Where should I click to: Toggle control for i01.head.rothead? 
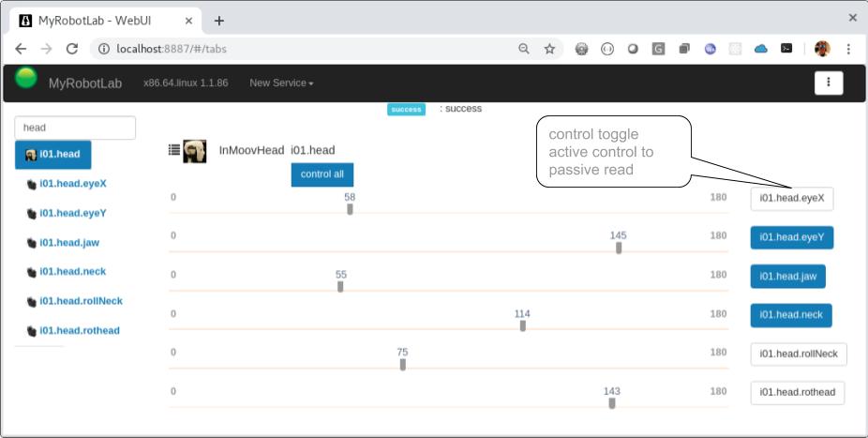797,393
